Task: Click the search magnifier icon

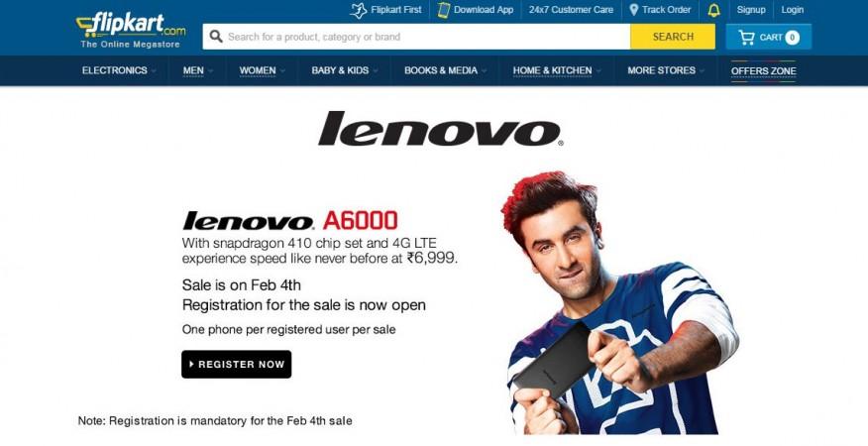Action: [216, 37]
